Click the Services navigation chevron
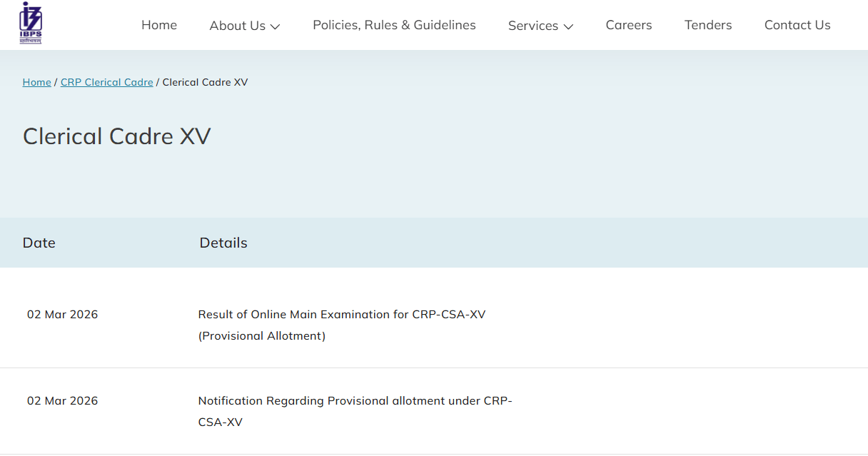This screenshot has width=868, height=456. pos(569,26)
